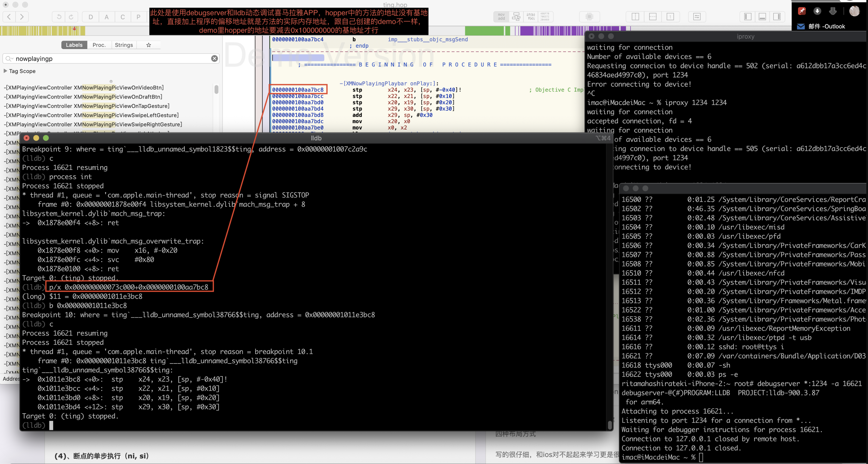The width and height of the screenshot is (868, 464).
Task: Switch to hexadecimal view mode
Action: tap(545, 16)
